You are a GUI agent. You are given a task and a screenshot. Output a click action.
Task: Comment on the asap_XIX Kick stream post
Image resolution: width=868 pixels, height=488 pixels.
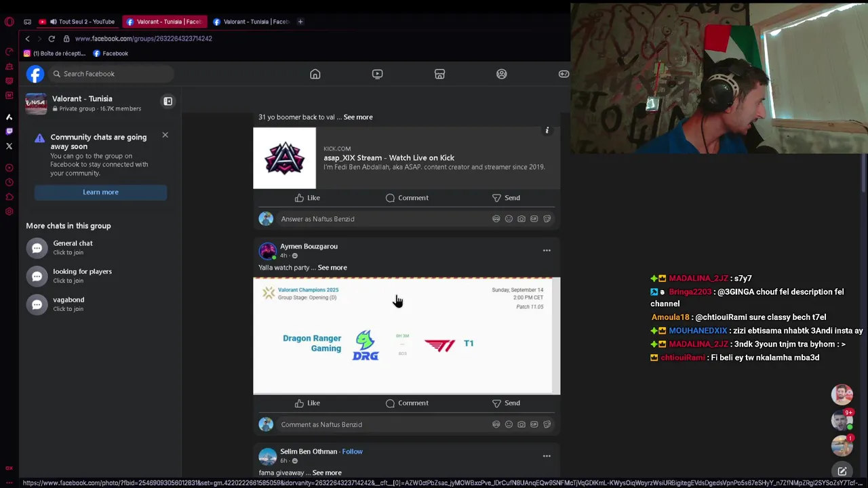pyautogui.click(x=407, y=198)
